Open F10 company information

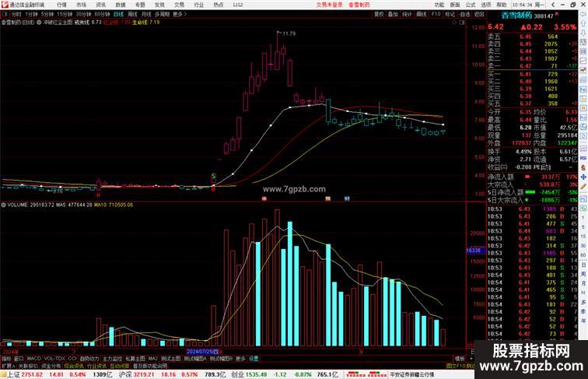tap(436, 14)
